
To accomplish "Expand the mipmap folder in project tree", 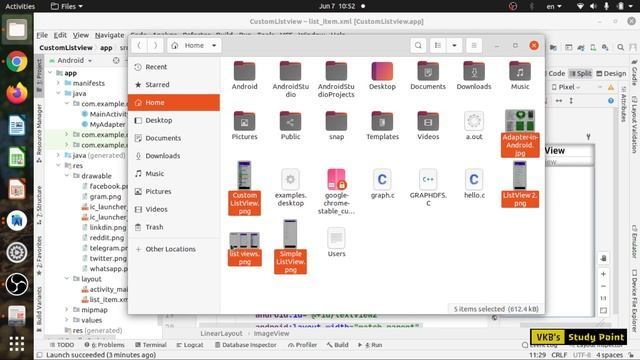I will click(67, 309).
